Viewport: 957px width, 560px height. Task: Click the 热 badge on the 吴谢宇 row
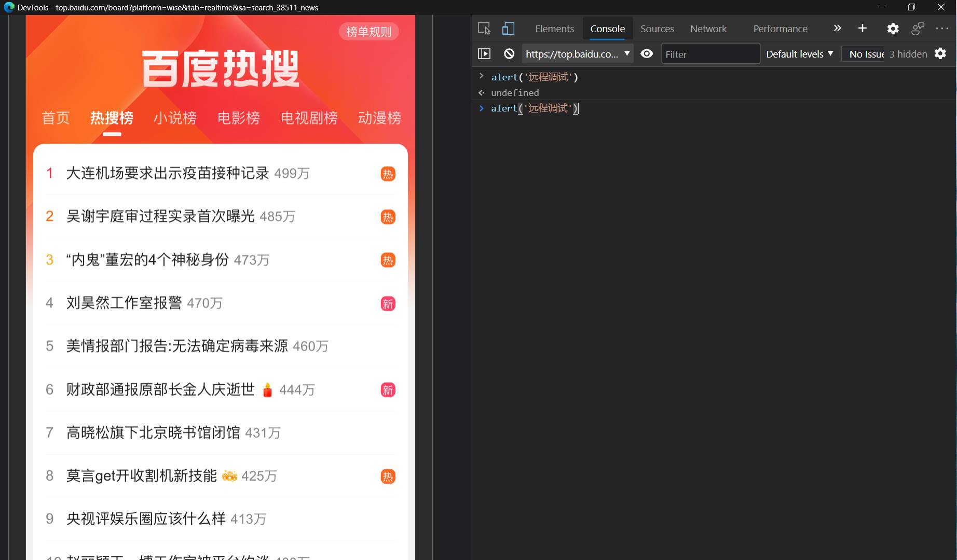point(388,217)
